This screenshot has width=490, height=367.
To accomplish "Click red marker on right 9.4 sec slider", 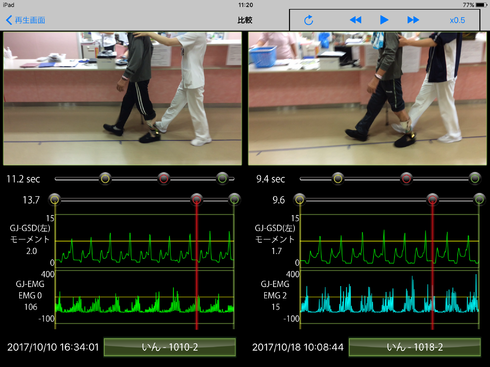I will coord(406,179).
